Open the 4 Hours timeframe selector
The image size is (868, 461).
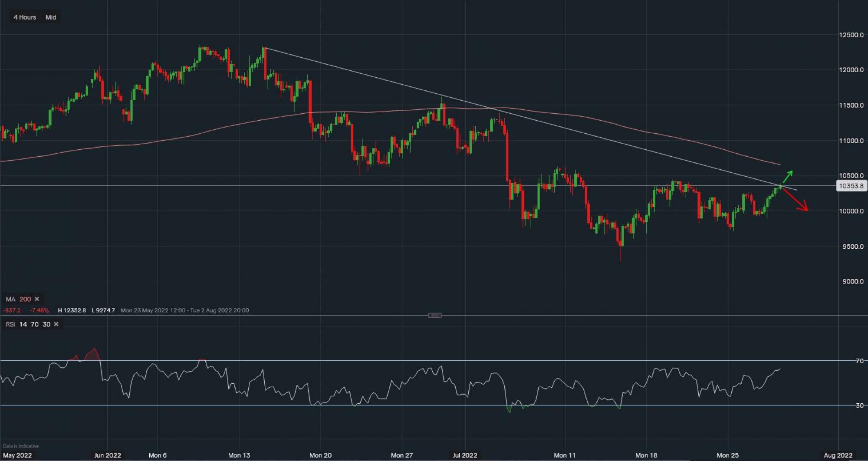coord(25,17)
